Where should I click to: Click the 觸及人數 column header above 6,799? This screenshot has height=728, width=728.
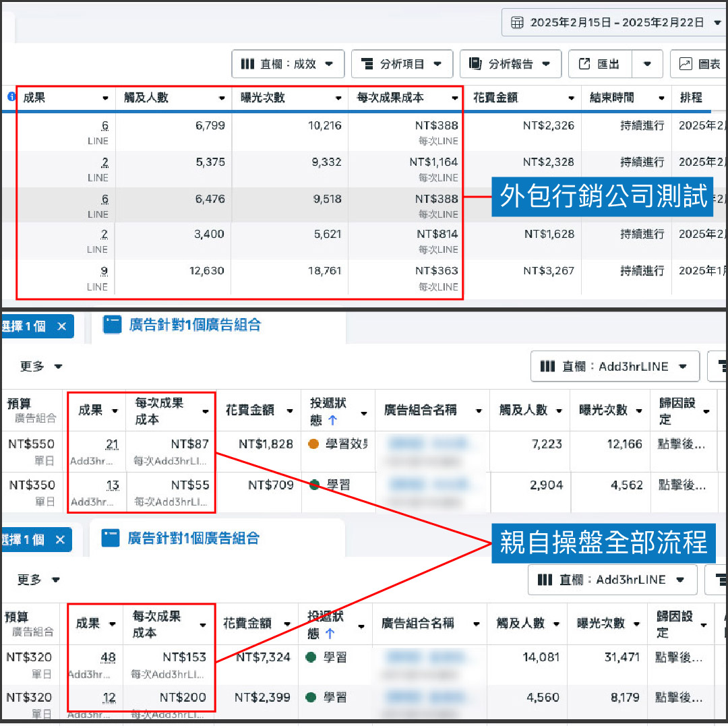pos(146,98)
